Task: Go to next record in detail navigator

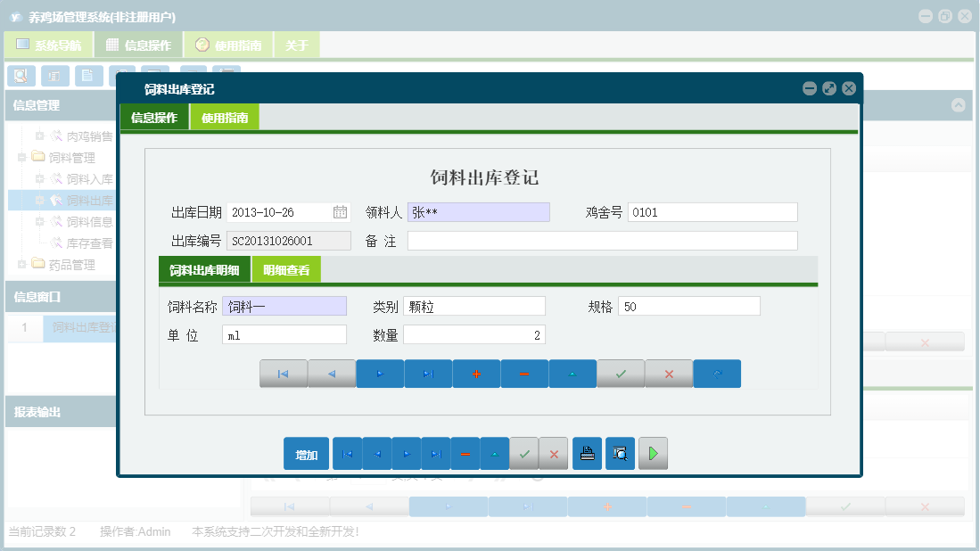Action: pyautogui.click(x=380, y=374)
